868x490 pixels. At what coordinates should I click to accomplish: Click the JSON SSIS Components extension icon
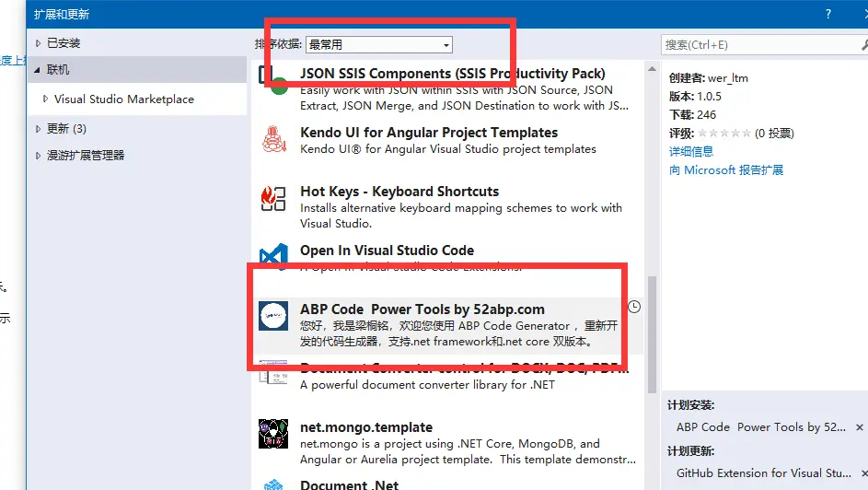tap(273, 81)
